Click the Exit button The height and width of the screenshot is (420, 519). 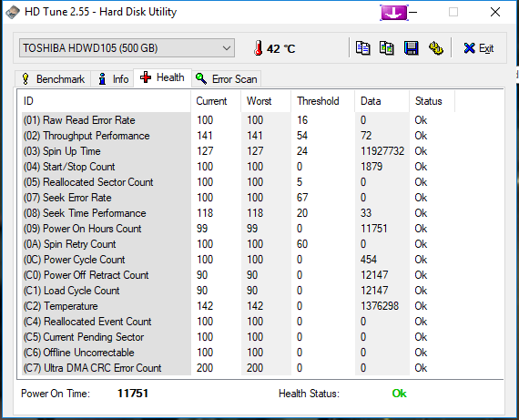pyautogui.click(x=479, y=48)
